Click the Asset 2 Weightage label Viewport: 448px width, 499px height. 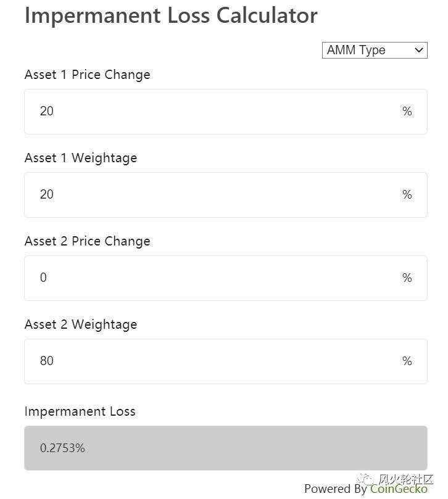click(x=80, y=324)
